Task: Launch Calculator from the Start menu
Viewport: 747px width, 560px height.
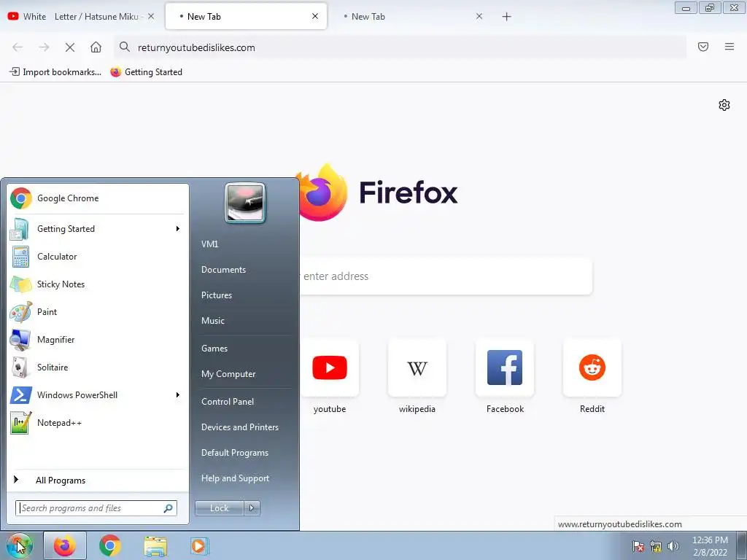Action: 98,256
